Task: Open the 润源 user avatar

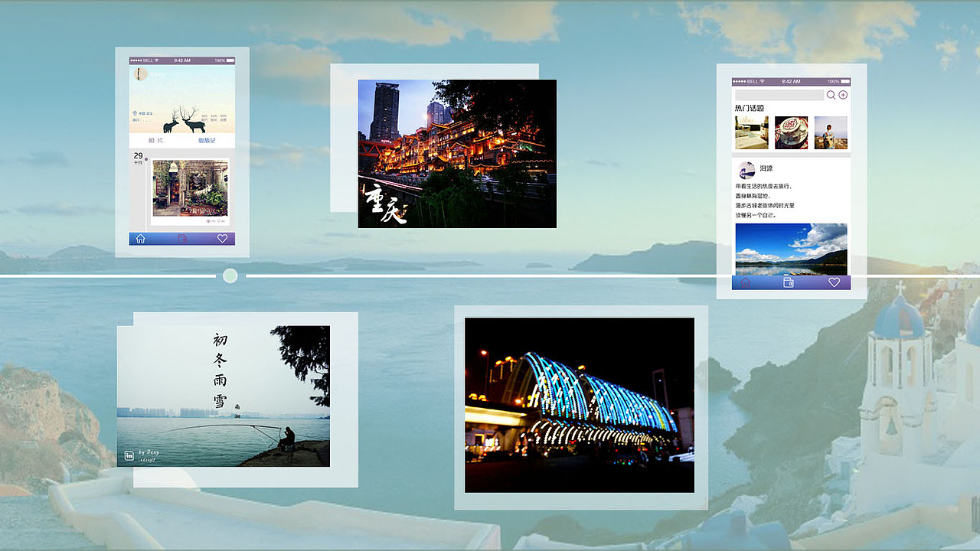Action: pyautogui.click(x=746, y=169)
